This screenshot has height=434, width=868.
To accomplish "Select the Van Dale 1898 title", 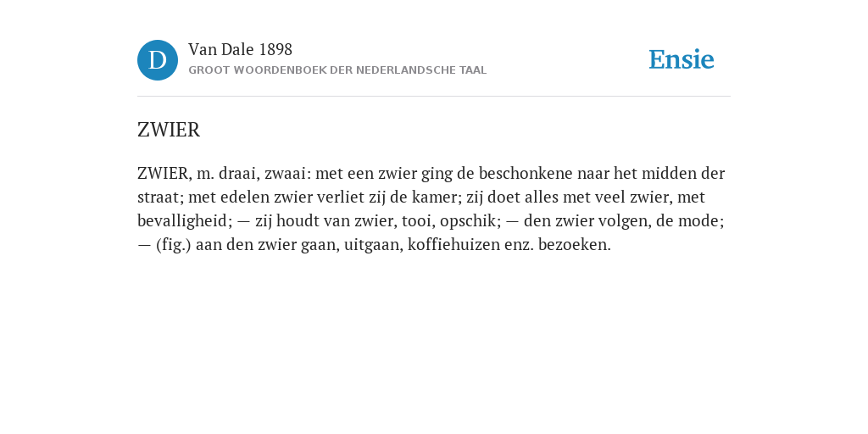I will pos(240,50).
